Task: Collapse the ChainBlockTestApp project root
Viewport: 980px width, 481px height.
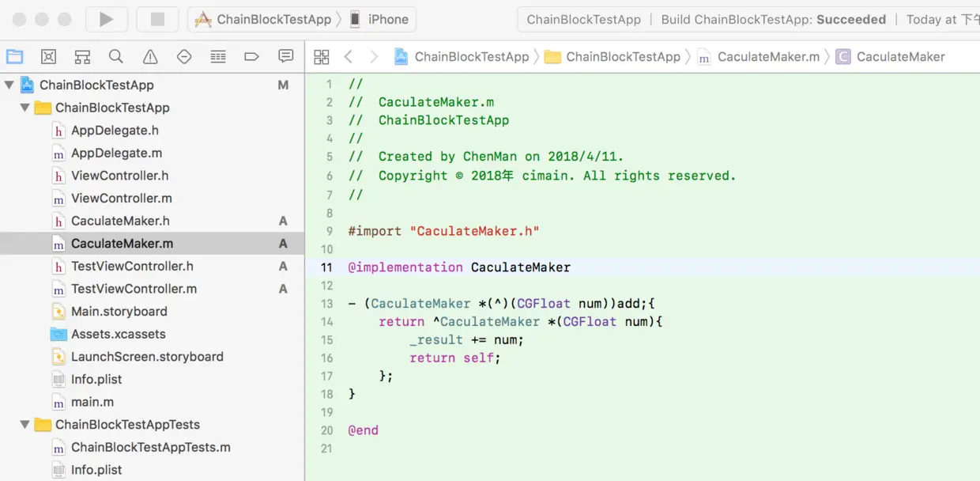Action: (9, 85)
